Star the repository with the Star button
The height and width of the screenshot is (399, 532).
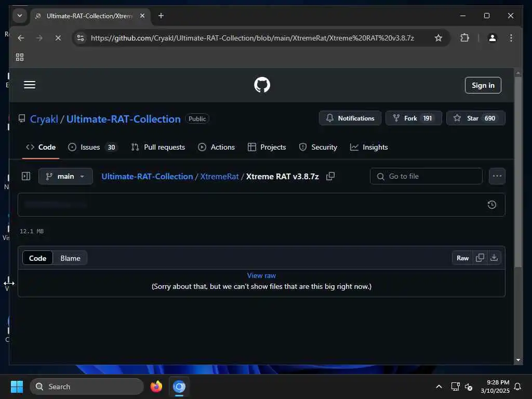coord(475,118)
